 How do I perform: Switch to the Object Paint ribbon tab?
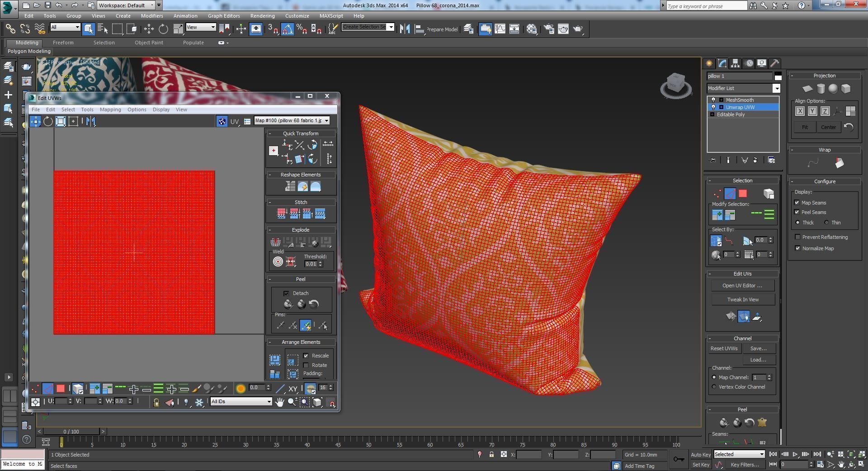point(149,43)
